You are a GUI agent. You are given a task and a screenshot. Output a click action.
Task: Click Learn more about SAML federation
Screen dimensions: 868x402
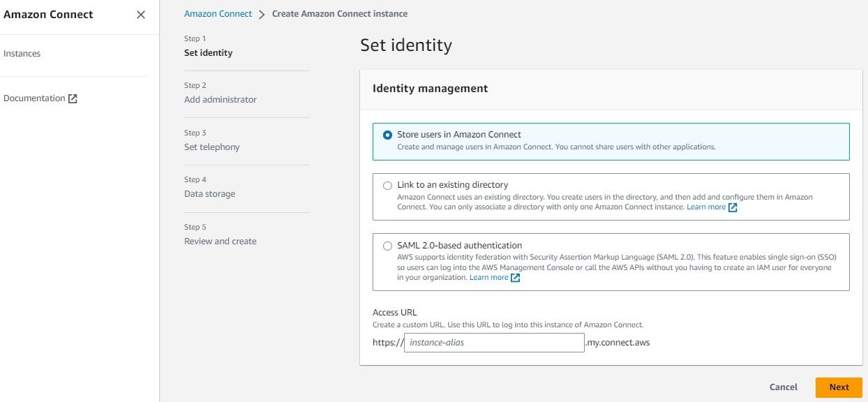tap(488, 277)
